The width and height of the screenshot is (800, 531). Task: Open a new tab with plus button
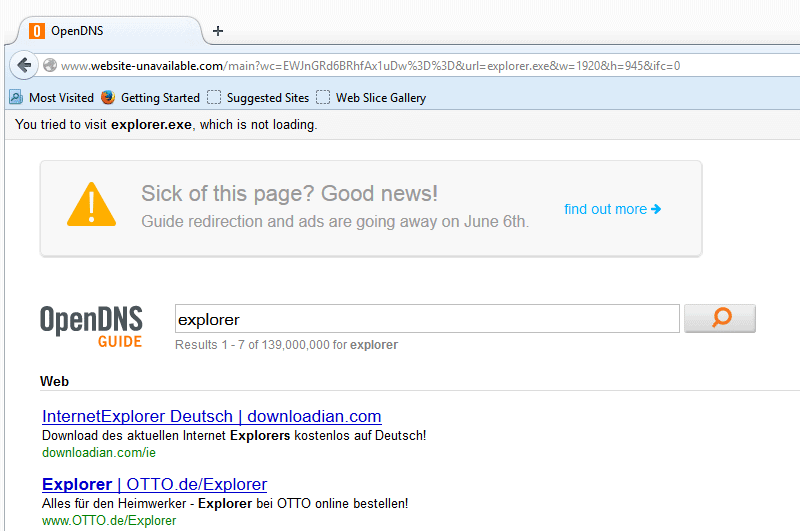click(x=218, y=31)
